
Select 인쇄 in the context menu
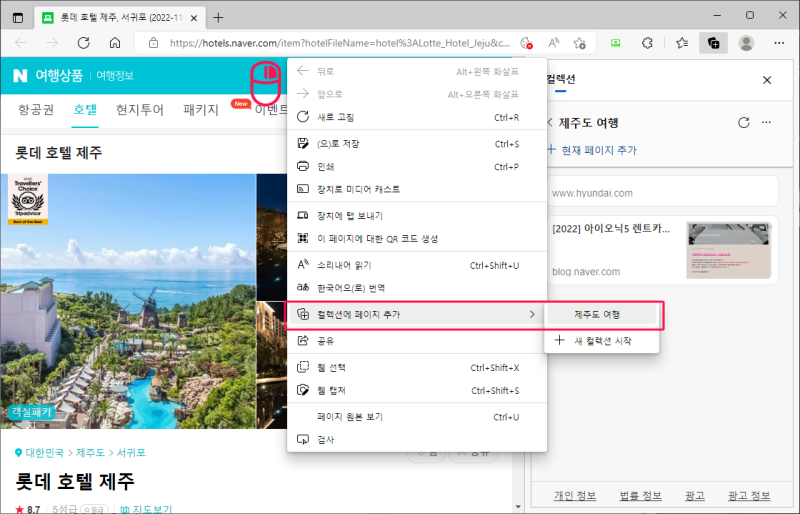[417, 166]
